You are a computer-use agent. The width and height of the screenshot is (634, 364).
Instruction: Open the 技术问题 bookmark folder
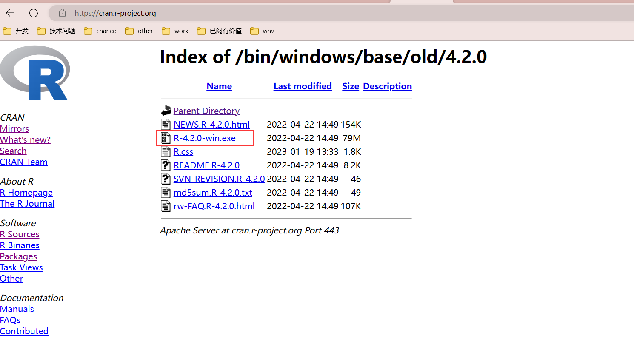point(56,31)
